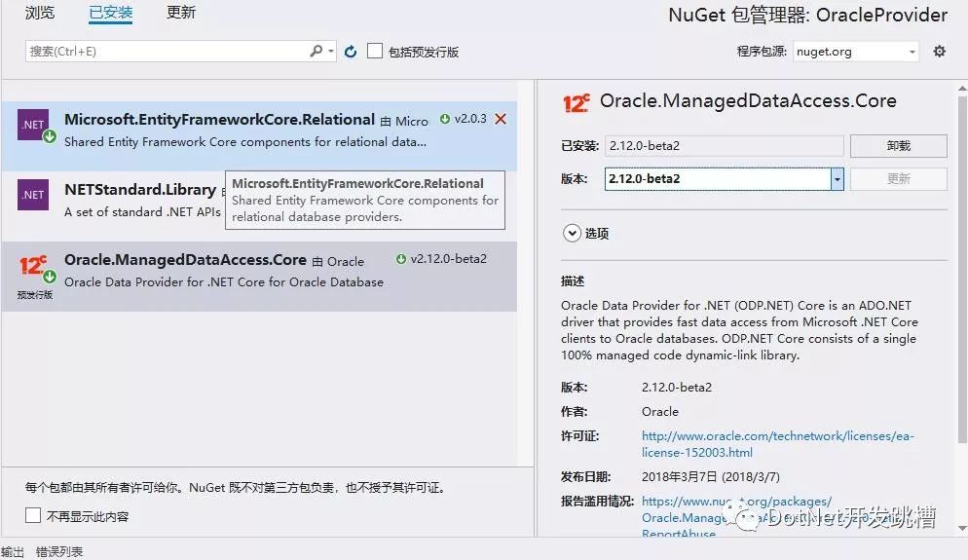The width and height of the screenshot is (968, 560).
Task: Click the v2.12.0-beta2 installed indicator icon
Action: click(x=400, y=259)
